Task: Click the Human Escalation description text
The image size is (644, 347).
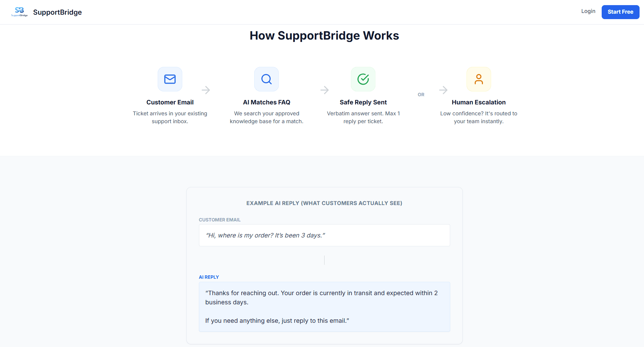Action: point(478,117)
